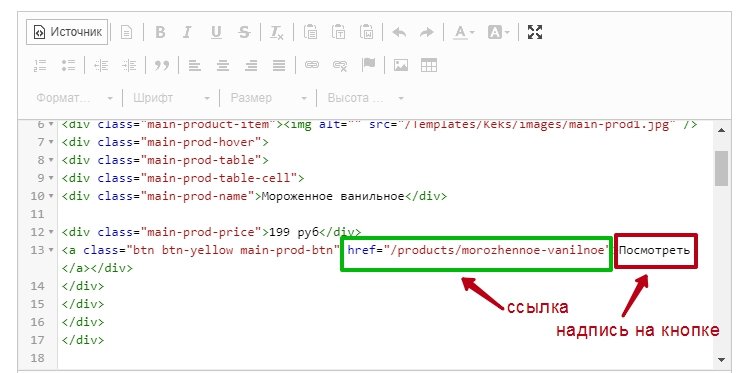The height and width of the screenshot is (373, 740).
Task: Click the Unlink icon
Action: tap(340, 65)
